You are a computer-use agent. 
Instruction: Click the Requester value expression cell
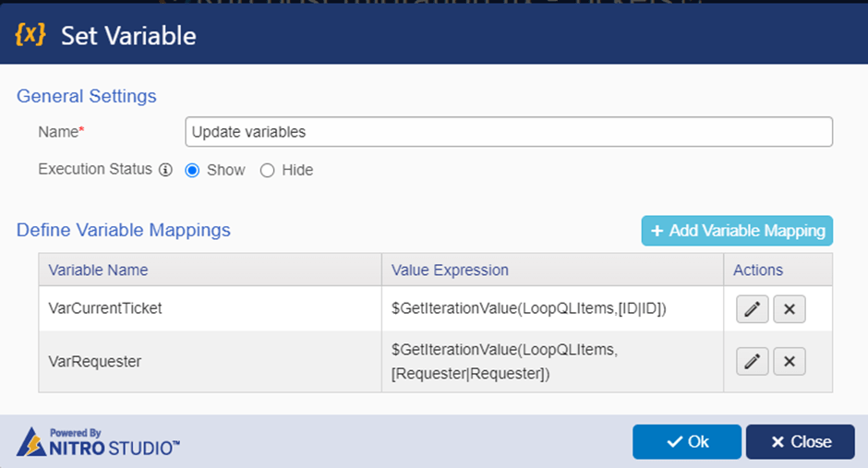(x=552, y=362)
